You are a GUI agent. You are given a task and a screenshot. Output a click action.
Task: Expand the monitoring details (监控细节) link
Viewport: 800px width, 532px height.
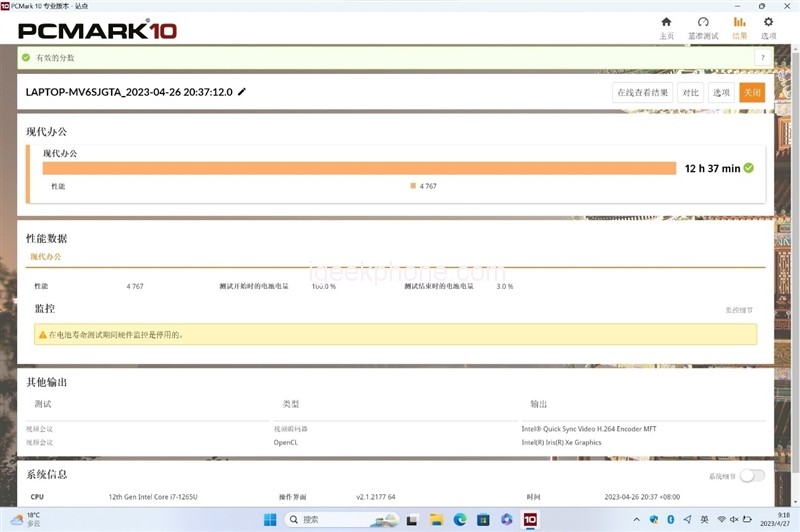739,311
